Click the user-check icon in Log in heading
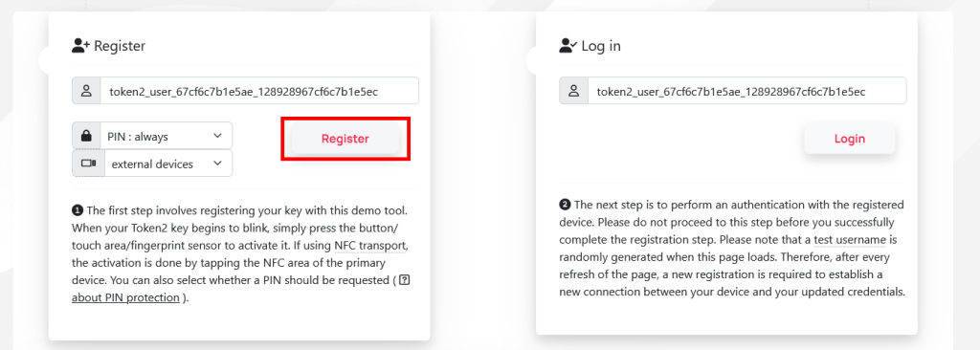 click(568, 46)
